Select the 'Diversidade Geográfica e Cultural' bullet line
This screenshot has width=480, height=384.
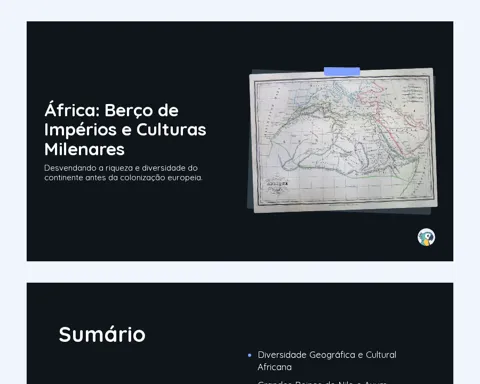[327, 355]
